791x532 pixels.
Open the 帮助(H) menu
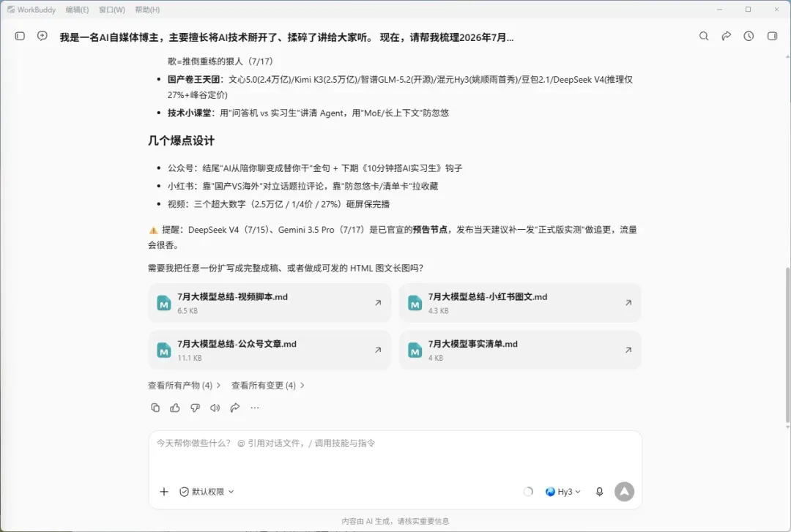[147, 10]
